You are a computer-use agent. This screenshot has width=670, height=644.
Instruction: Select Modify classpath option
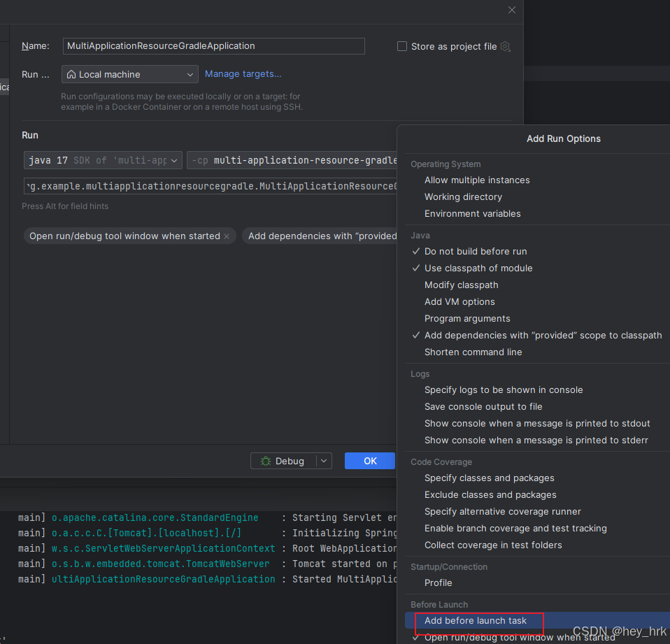[461, 285]
